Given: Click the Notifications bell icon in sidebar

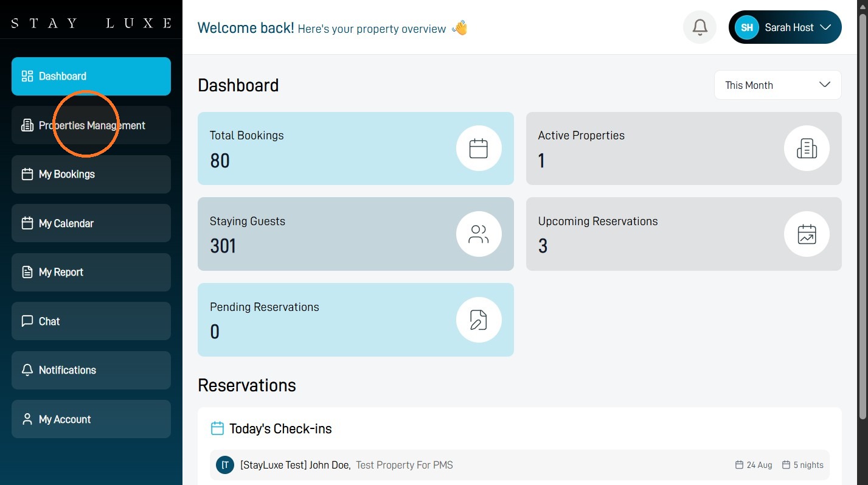Looking at the screenshot, I should [27, 370].
